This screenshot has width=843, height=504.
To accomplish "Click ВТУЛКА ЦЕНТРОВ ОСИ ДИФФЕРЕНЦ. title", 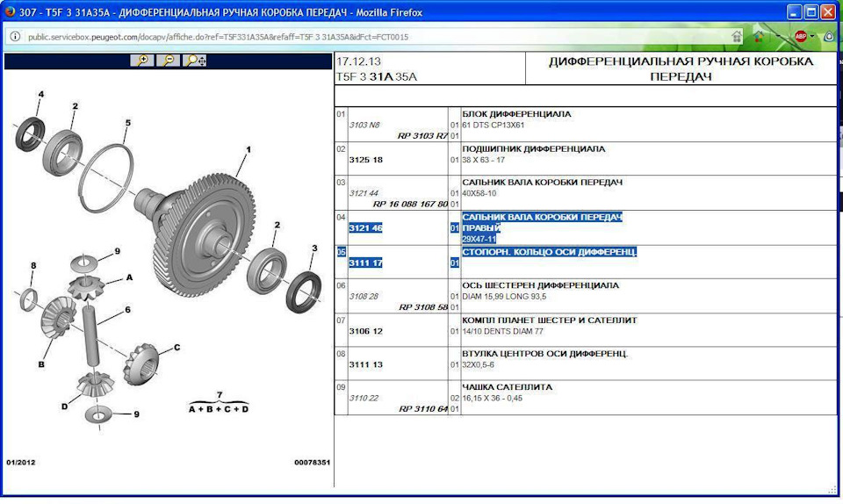I will [545, 353].
